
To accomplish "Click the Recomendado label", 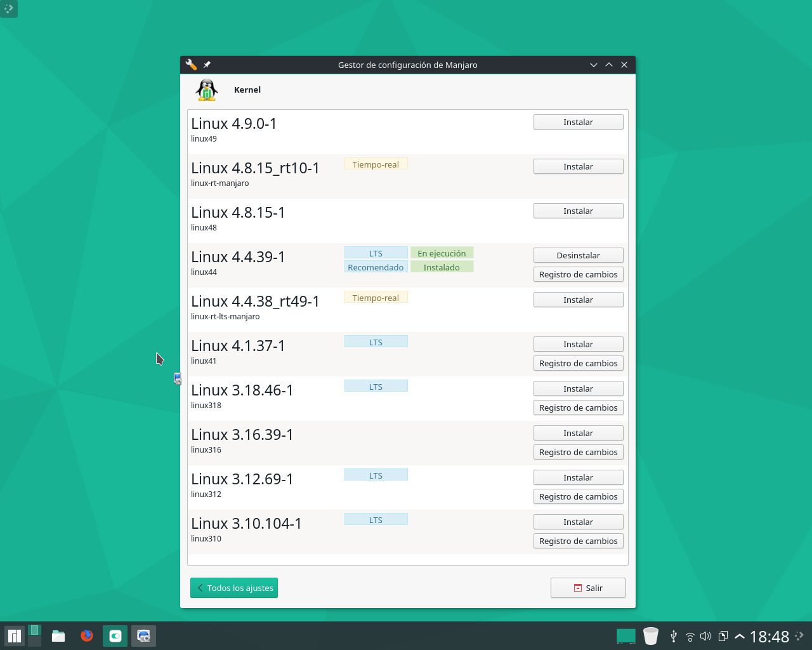I will (x=376, y=267).
